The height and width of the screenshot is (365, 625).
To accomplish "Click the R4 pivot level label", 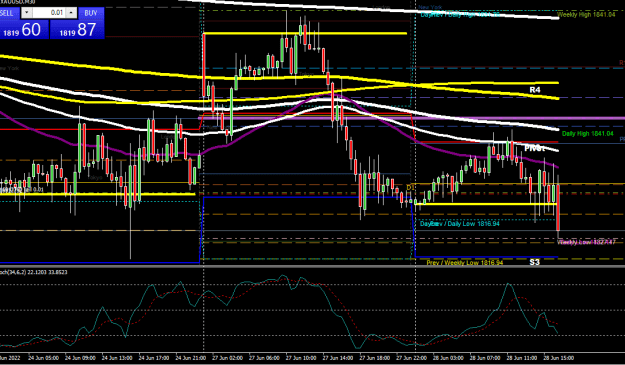I will coord(535,90).
